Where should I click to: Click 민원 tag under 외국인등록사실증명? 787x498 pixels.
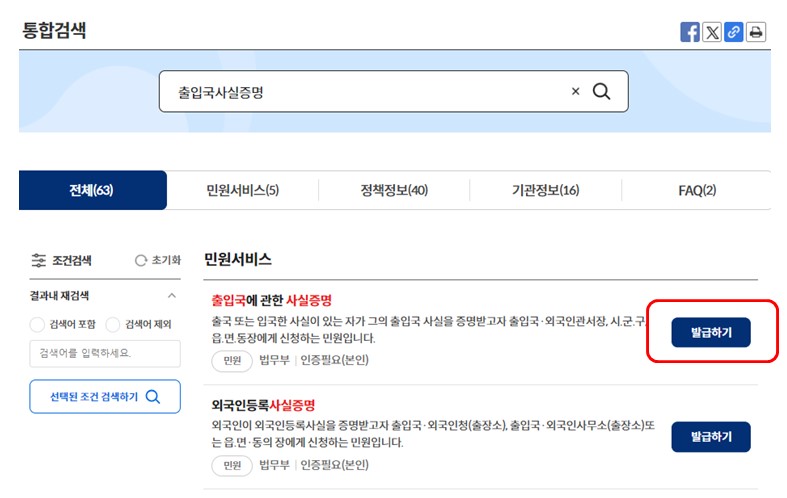pos(232,465)
